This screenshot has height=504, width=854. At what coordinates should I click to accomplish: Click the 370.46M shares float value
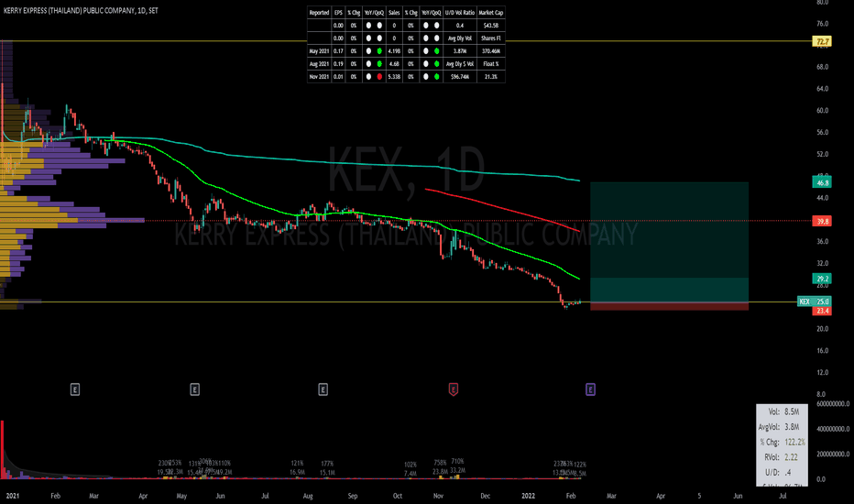coord(491,51)
